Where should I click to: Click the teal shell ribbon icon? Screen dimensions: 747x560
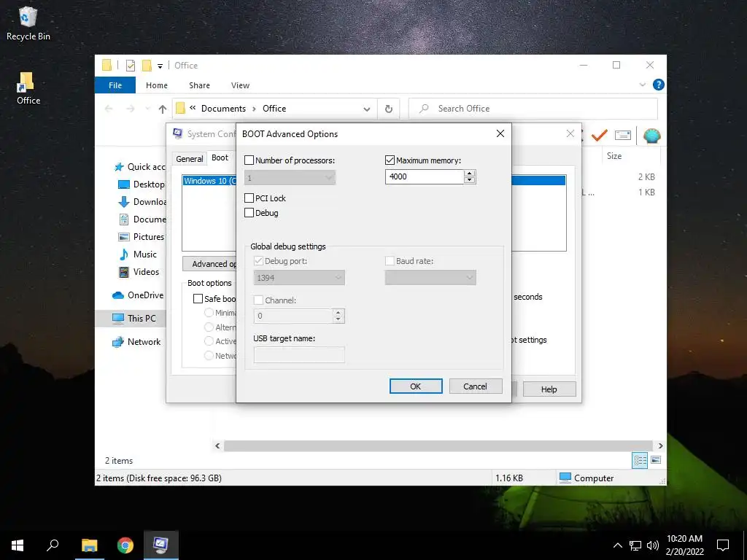tap(651, 136)
